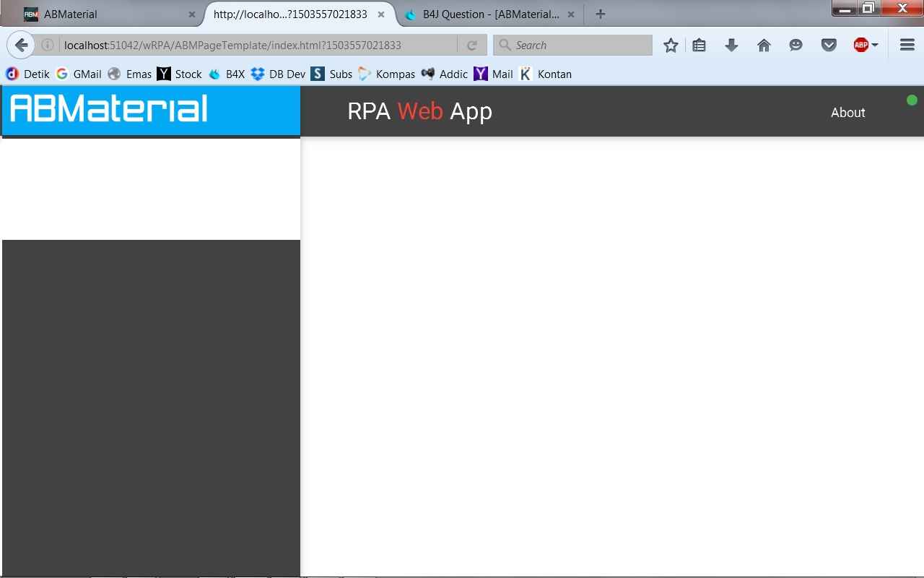
Task: Switch to the B4J Question tab
Action: (489, 14)
